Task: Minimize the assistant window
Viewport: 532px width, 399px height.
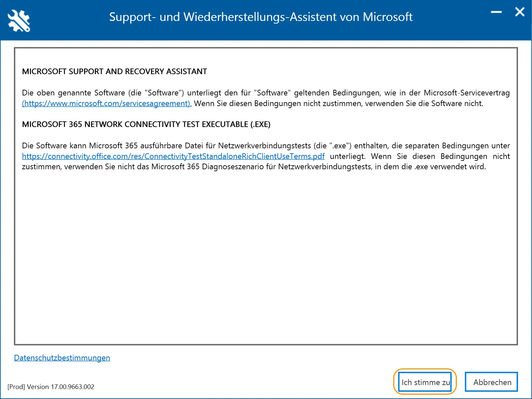Action: click(x=496, y=12)
